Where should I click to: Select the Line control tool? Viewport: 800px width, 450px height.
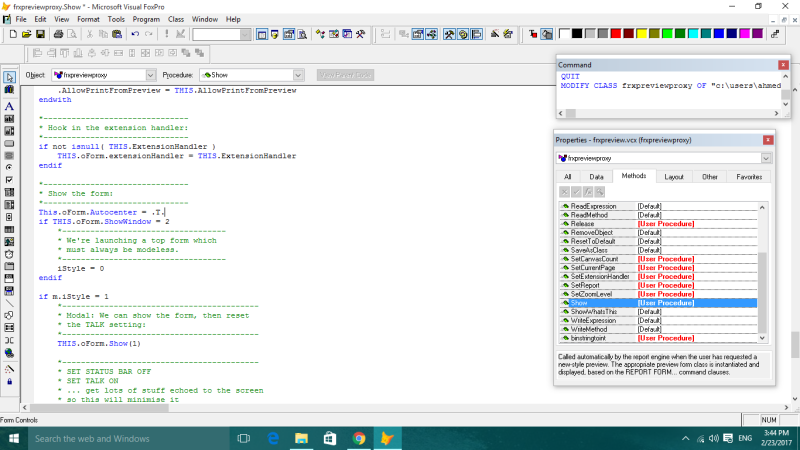click(x=9, y=304)
